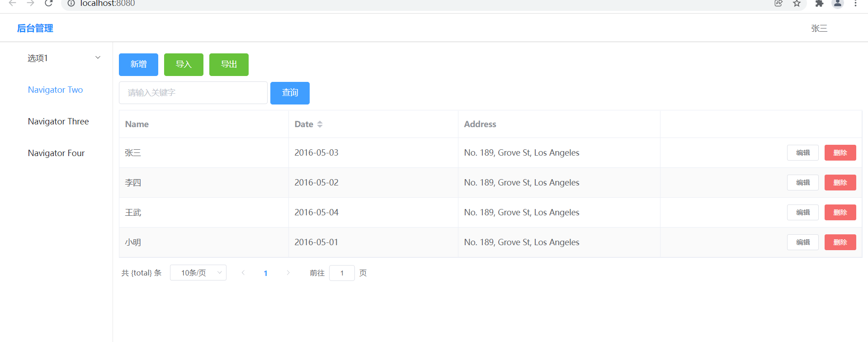Delete the 李四 row with 删除
Image resolution: width=868 pixels, height=342 pixels.
[x=840, y=183]
